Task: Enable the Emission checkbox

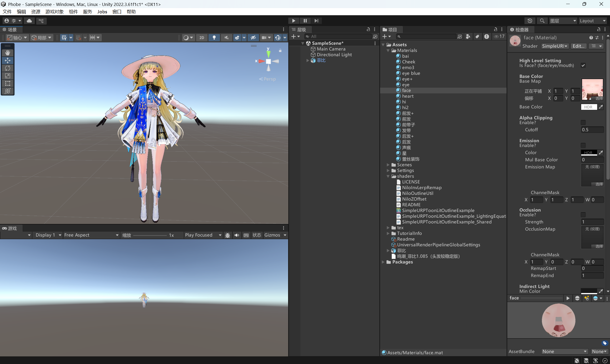Action: click(x=583, y=145)
